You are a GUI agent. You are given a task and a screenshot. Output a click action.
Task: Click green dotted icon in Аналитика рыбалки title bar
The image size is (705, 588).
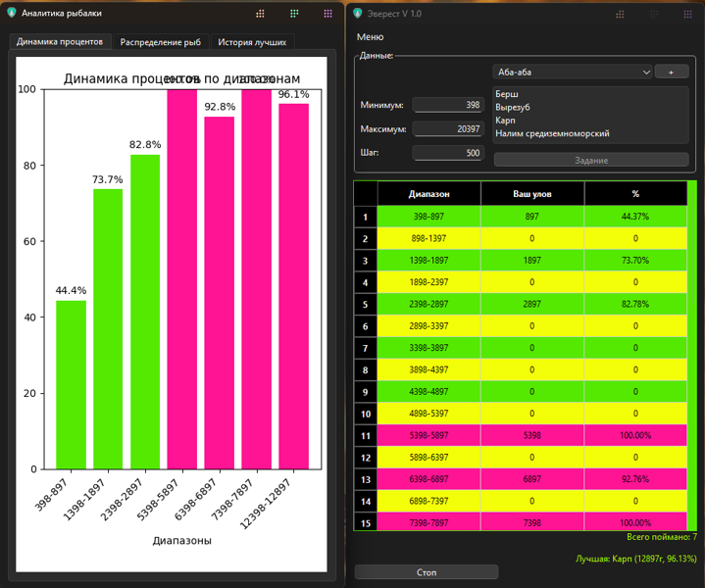pos(294,14)
